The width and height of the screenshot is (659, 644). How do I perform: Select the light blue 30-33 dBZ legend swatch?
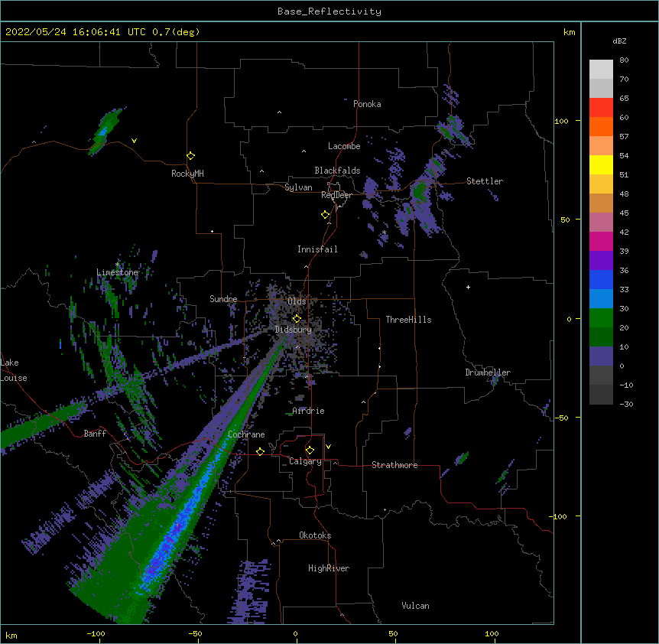[601, 299]
